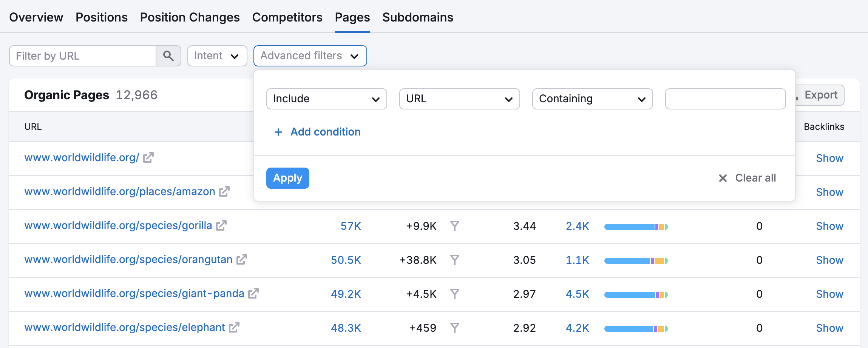
Task: Open the URL field dropdown
Action: coord(460,99)
